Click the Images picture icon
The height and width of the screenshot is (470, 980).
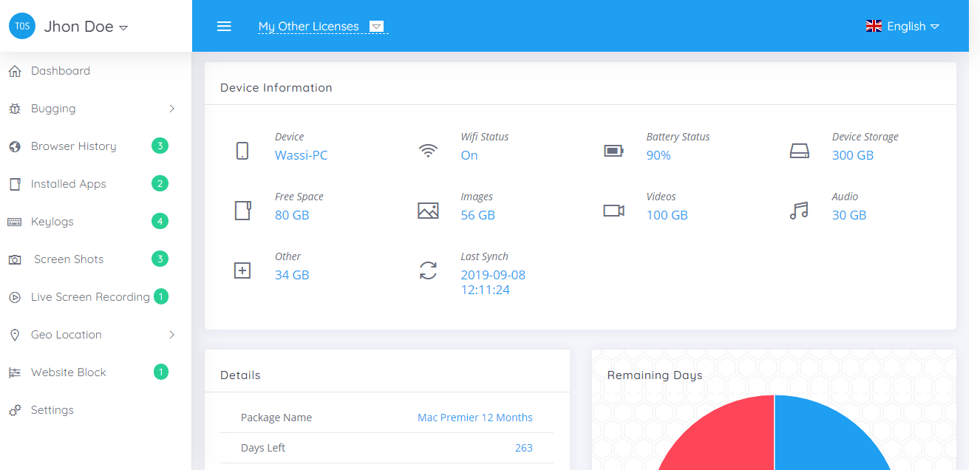(x=428, y=211)
